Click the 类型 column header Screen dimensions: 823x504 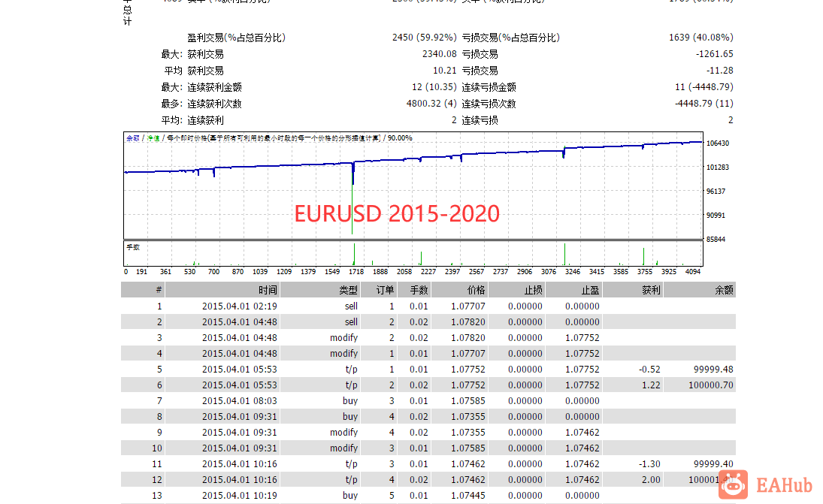(x=321, y=290)
